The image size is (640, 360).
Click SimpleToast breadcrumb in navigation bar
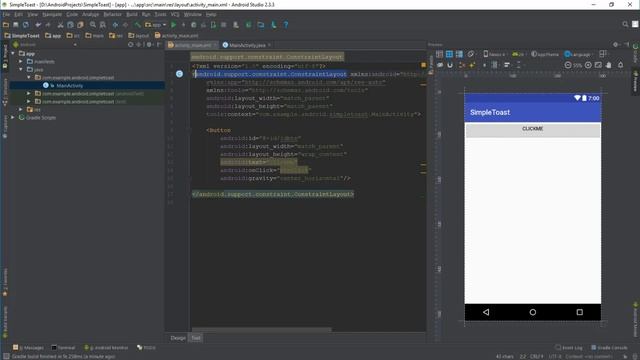[22, 36]
